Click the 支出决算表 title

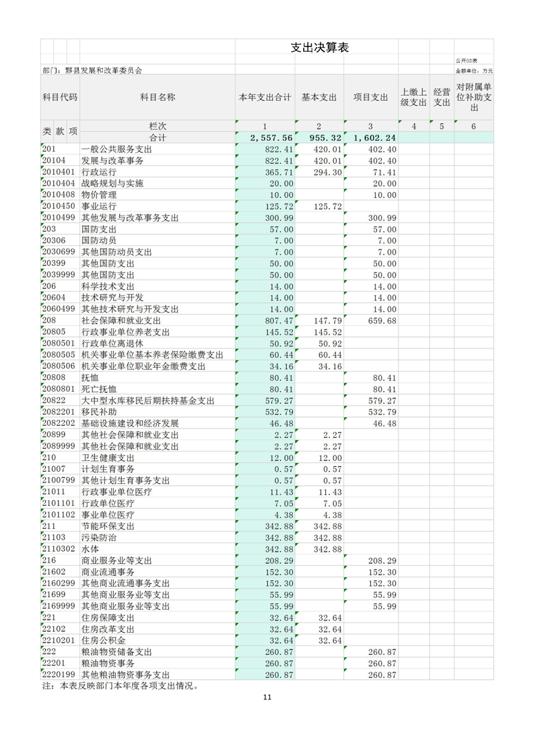click(319, 48)
